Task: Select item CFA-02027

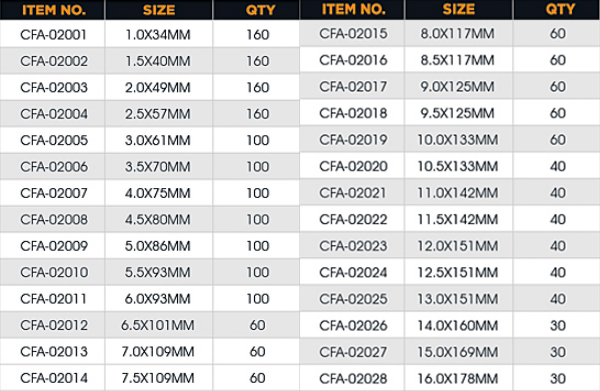Action: click(353, 352)
